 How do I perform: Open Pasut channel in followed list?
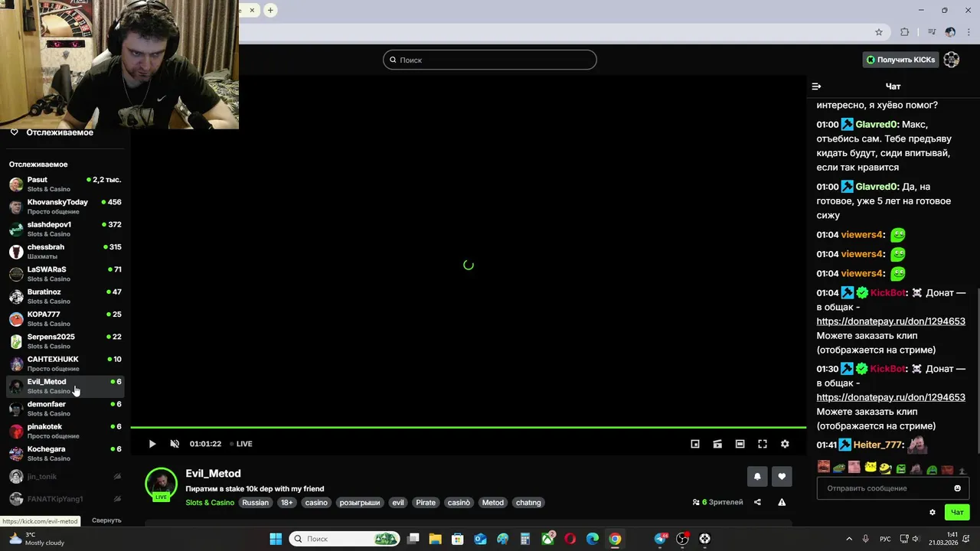pyautogui.click(x=65, y=184)
